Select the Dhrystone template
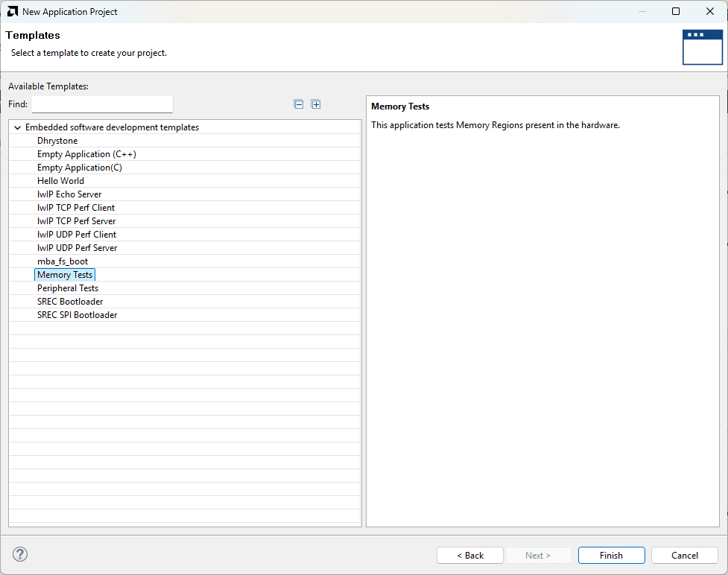 coord(57,141)
